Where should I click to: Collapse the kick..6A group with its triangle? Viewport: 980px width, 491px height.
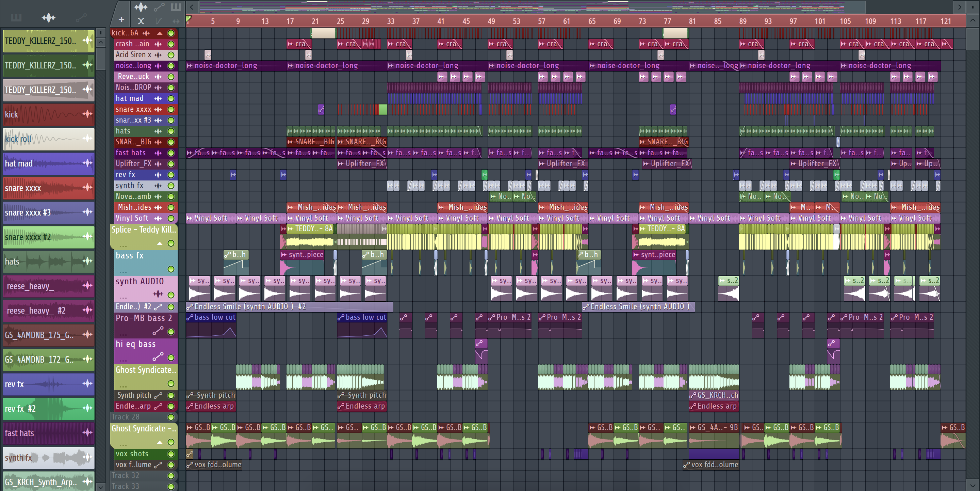160,33
